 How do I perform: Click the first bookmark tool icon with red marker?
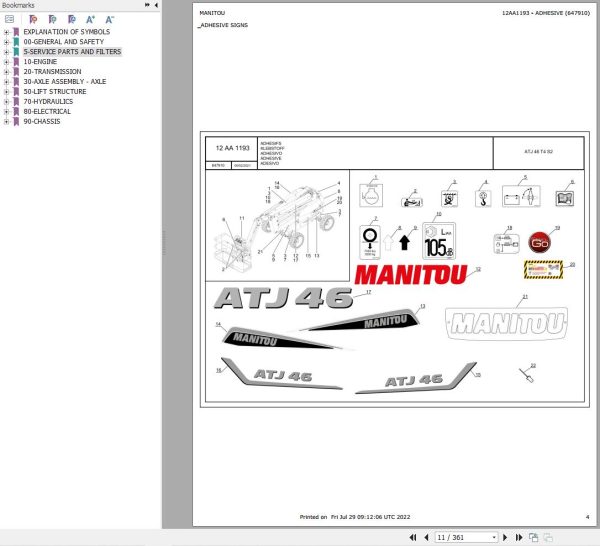33,19
